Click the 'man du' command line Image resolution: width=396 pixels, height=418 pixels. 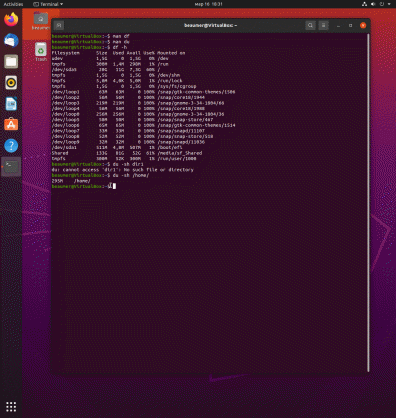[91, 42]
